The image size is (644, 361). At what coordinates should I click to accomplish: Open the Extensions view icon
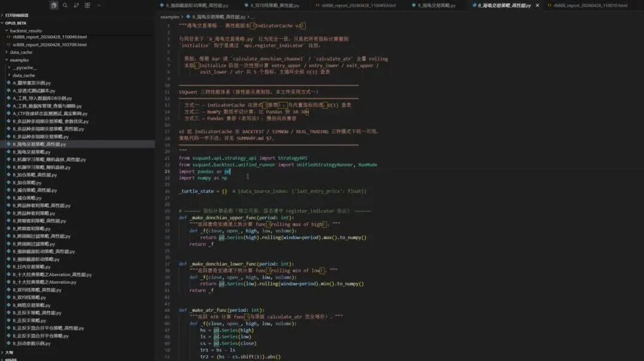(x=87, y=5)
